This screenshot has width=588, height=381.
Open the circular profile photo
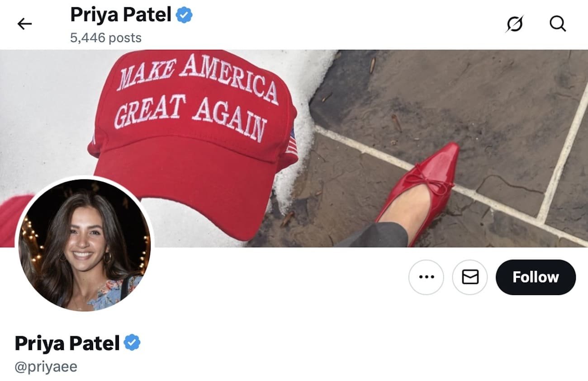click(x=85, y=245)
